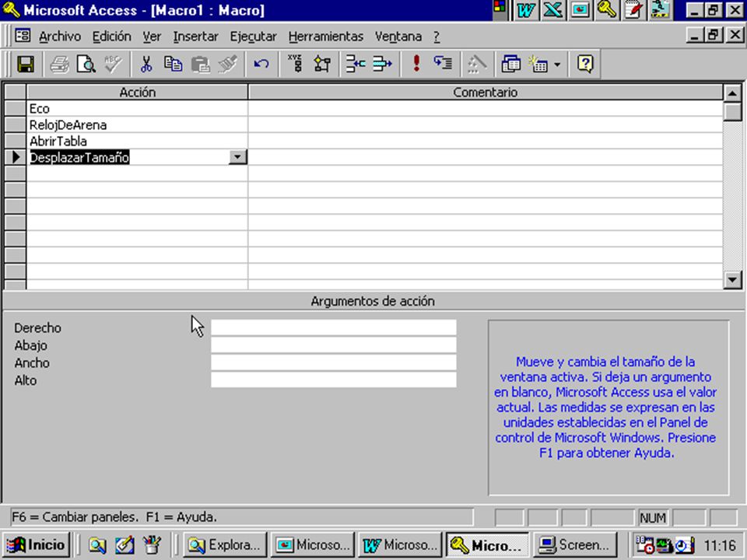Undo the last action
The height and width of the screenshot is (560, 747).
click(x=261, y=64)
